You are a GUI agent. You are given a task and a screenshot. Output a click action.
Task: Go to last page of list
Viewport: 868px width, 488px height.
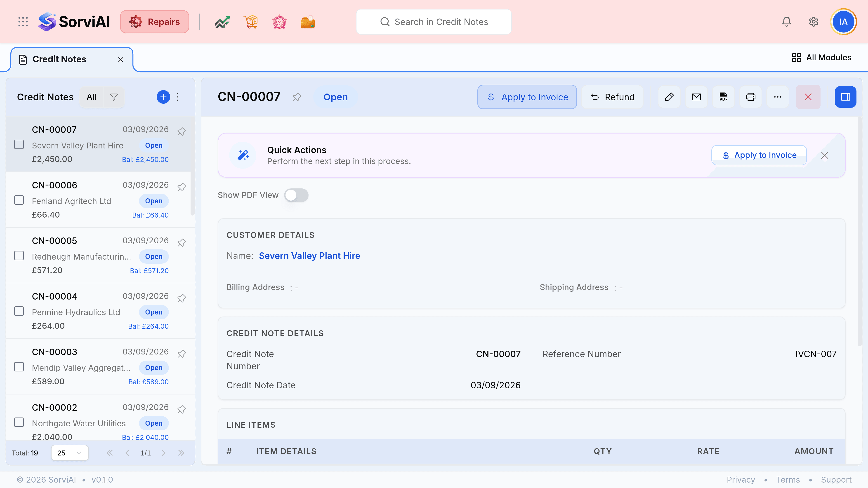181,453
